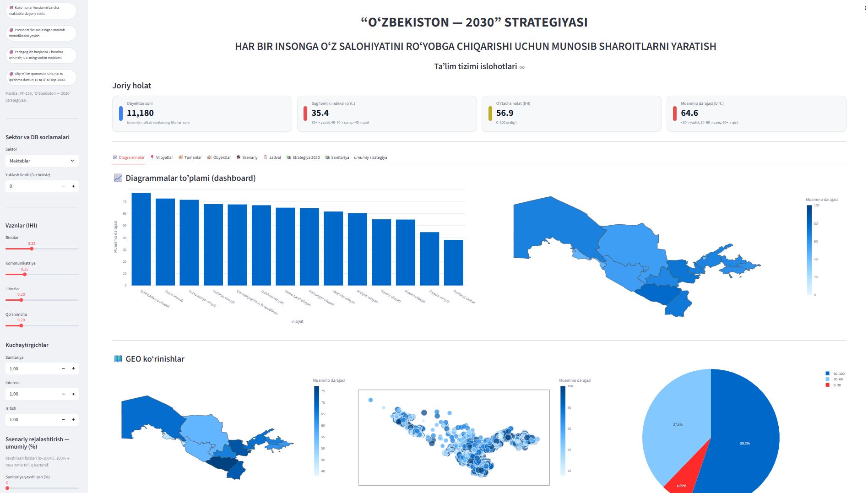Click the Kommunikatsiya slider handle
868x493 pixels.
(25, 274)
